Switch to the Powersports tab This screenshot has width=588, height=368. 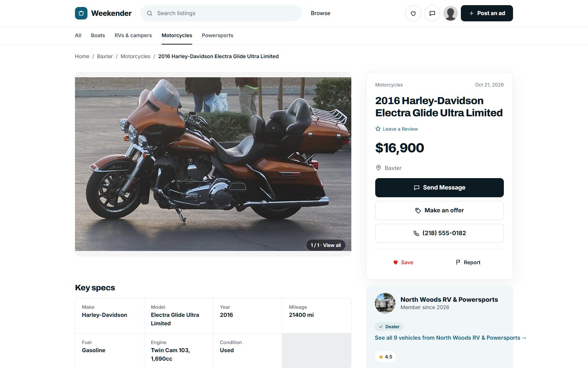[218, 35]
